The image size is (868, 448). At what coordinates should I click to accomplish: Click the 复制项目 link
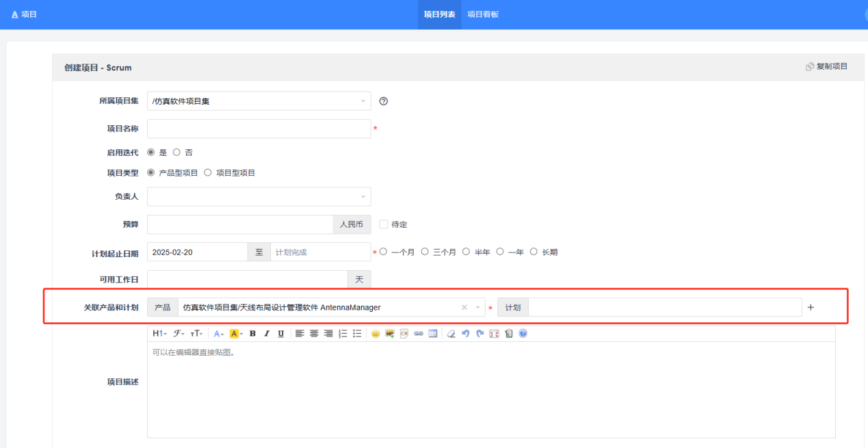click(x=826, y=66)
